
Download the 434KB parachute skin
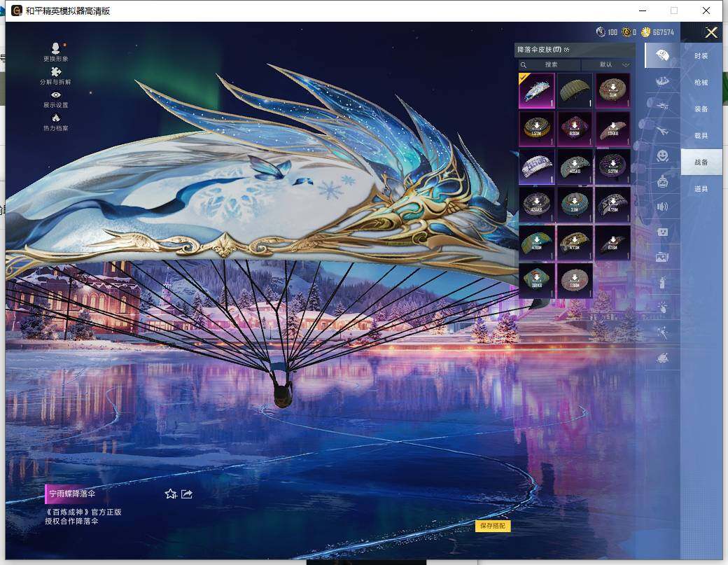click(x=537, y=204)
